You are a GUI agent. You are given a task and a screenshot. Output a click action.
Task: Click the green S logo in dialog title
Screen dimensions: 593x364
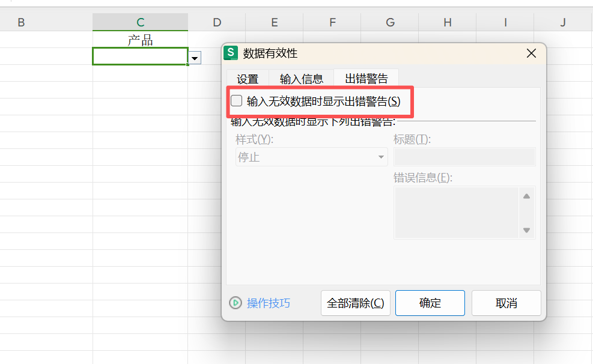click(x=231, y=53)
